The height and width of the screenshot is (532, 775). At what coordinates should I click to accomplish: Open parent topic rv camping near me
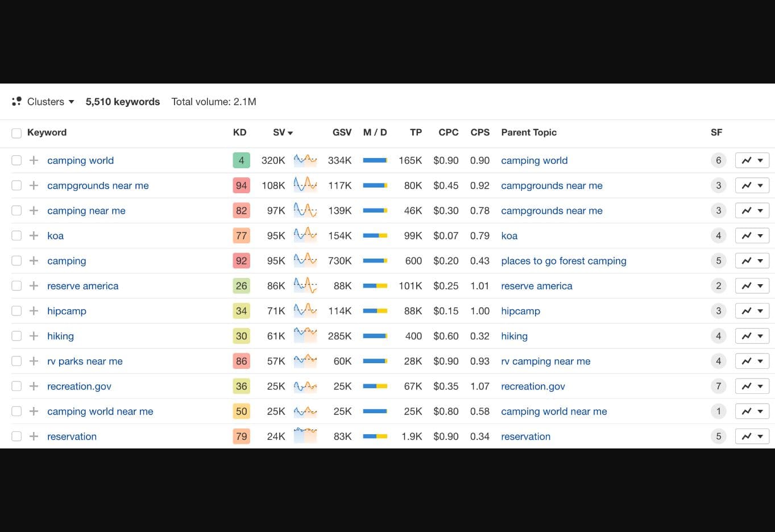coord(545,361)
